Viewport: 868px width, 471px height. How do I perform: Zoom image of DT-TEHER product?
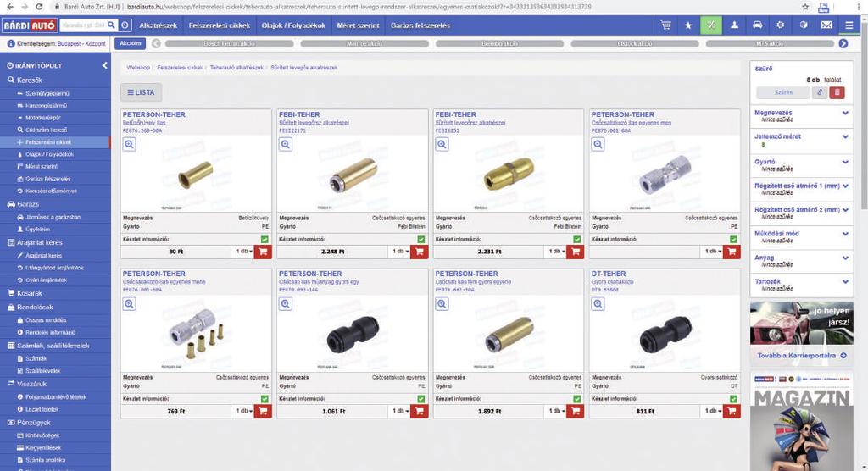click(x=598, y=304)
